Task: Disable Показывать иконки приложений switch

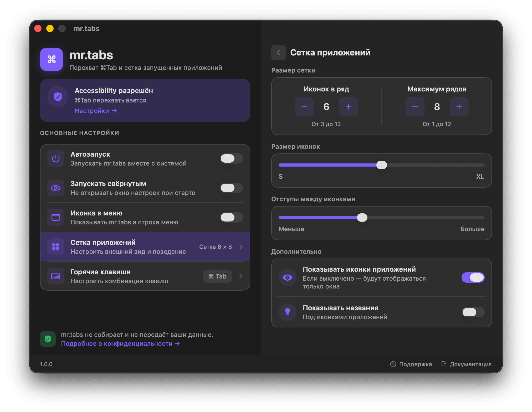Action: (x=473, y=277)
